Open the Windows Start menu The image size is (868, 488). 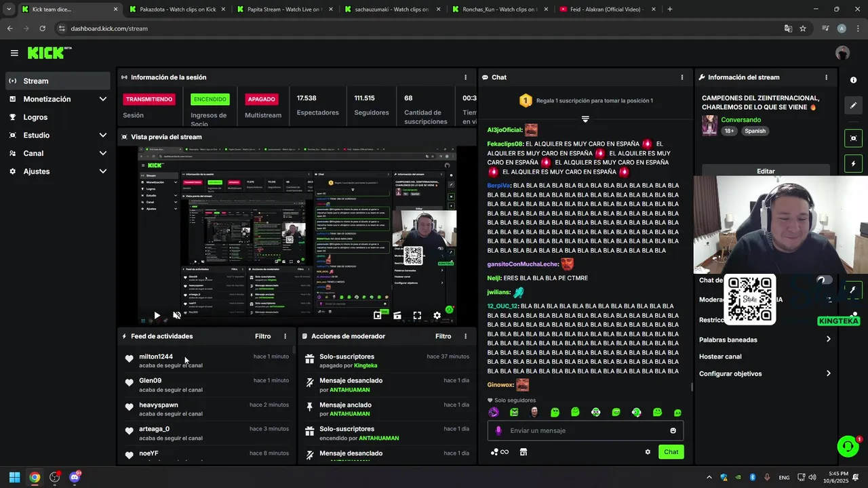click(x=14, y=477)
